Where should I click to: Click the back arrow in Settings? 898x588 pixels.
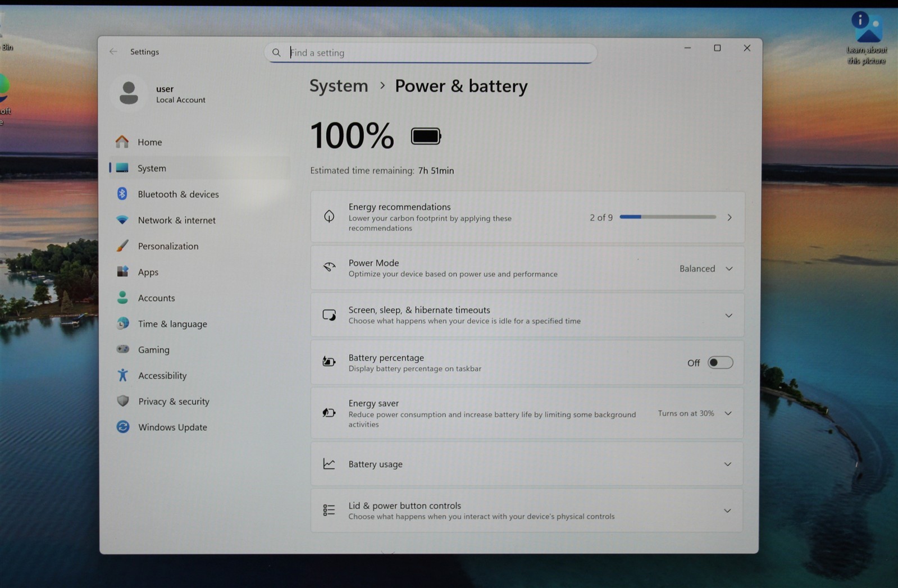[113, 52]
